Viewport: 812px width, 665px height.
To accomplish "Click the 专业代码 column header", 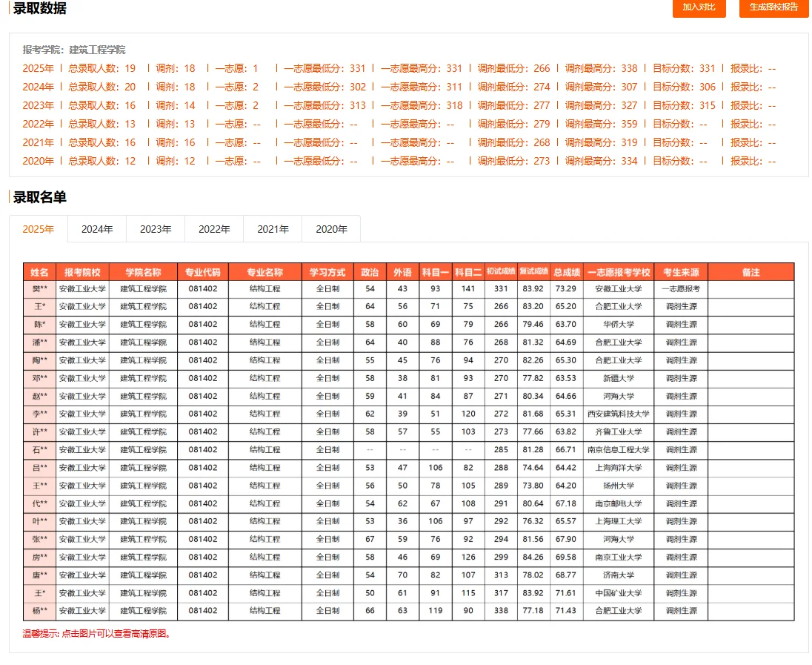I will 203,272.
